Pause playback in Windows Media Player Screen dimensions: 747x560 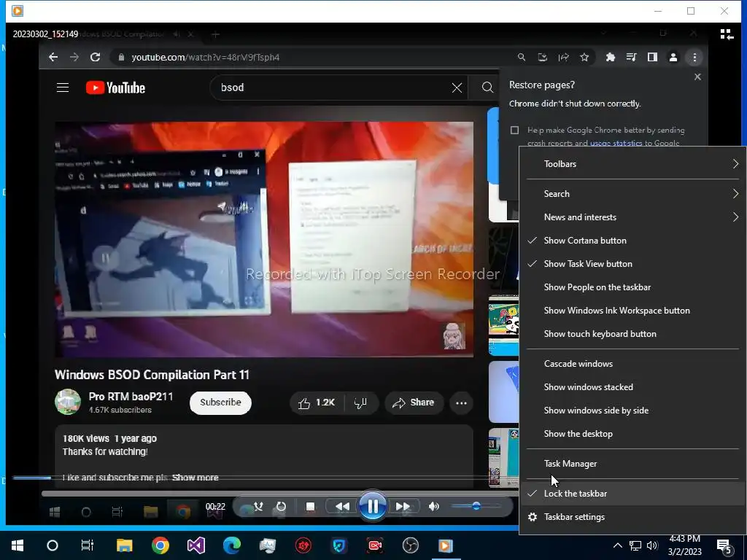(373, 506)
